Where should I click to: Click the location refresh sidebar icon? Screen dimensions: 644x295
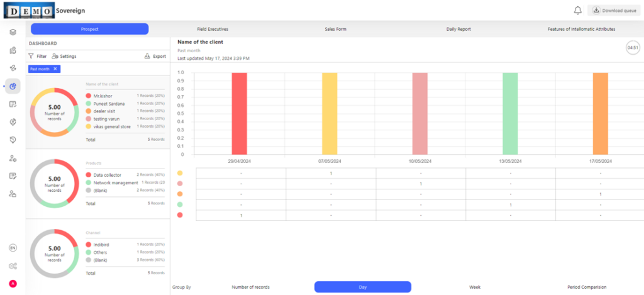pyautogui.click(x=13, y=122)
